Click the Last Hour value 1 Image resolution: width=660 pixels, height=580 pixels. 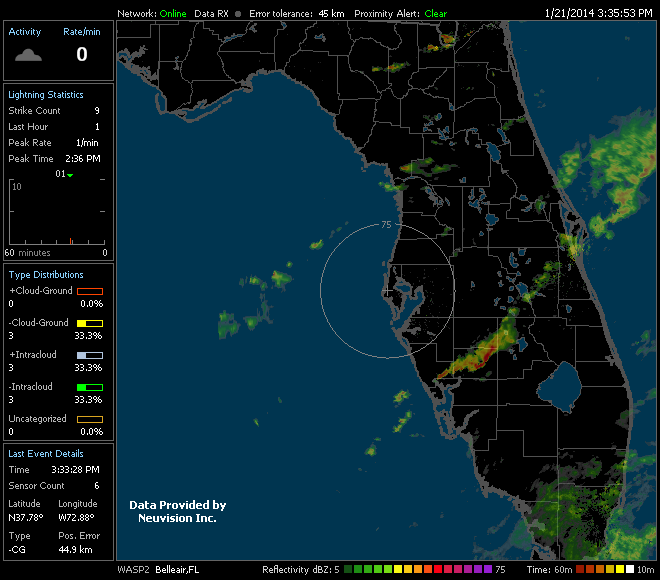point(97,127)
